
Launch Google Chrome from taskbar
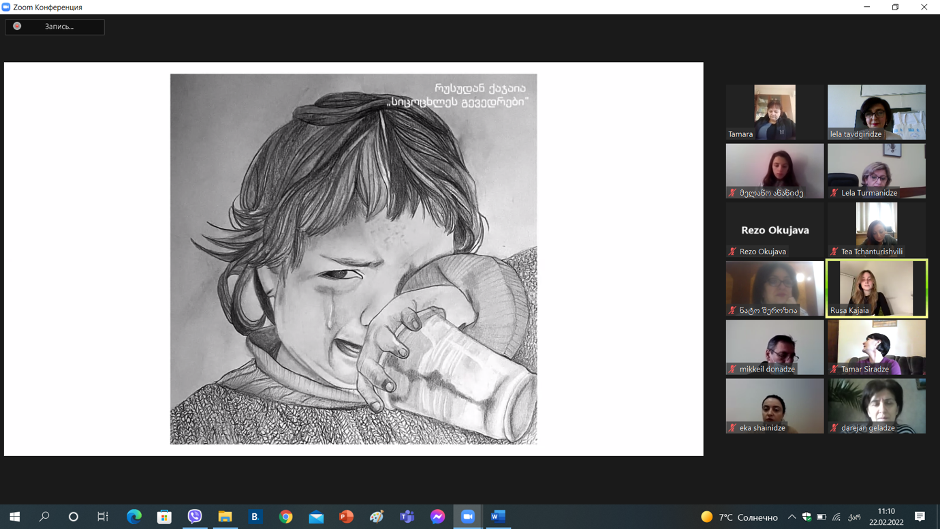click(286, 516)
